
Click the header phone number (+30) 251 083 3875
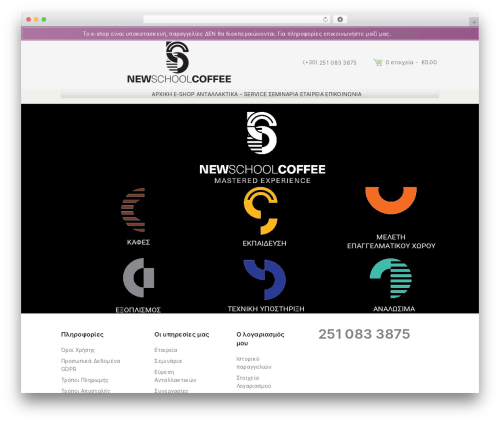click(330, 63)
